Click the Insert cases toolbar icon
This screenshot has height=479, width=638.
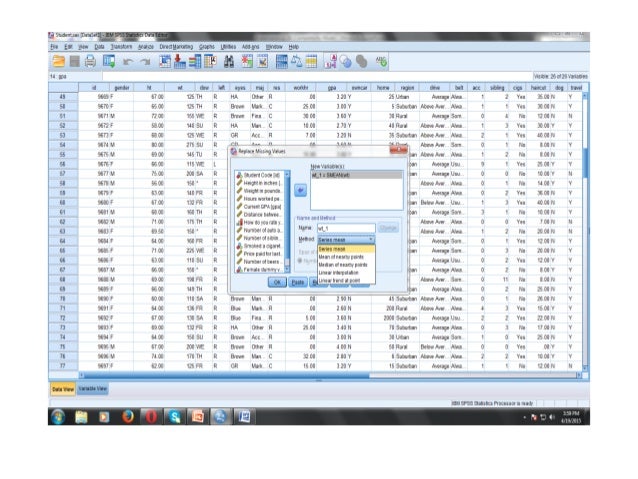[247, 61]
